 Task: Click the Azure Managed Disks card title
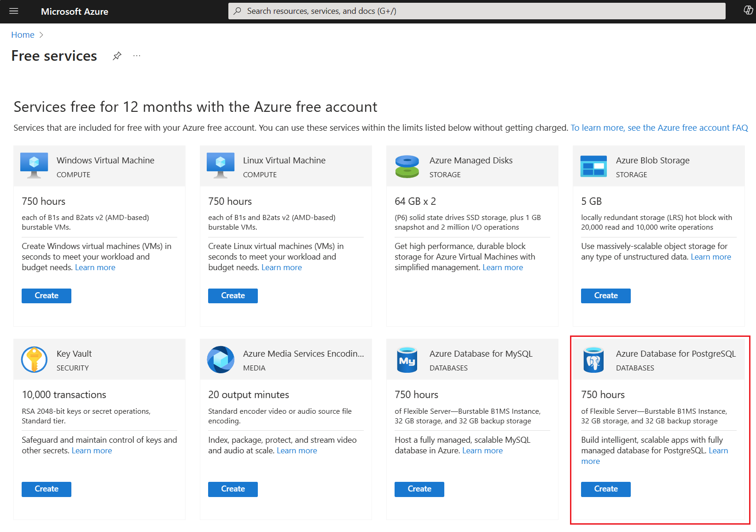[x=471, y=160]
